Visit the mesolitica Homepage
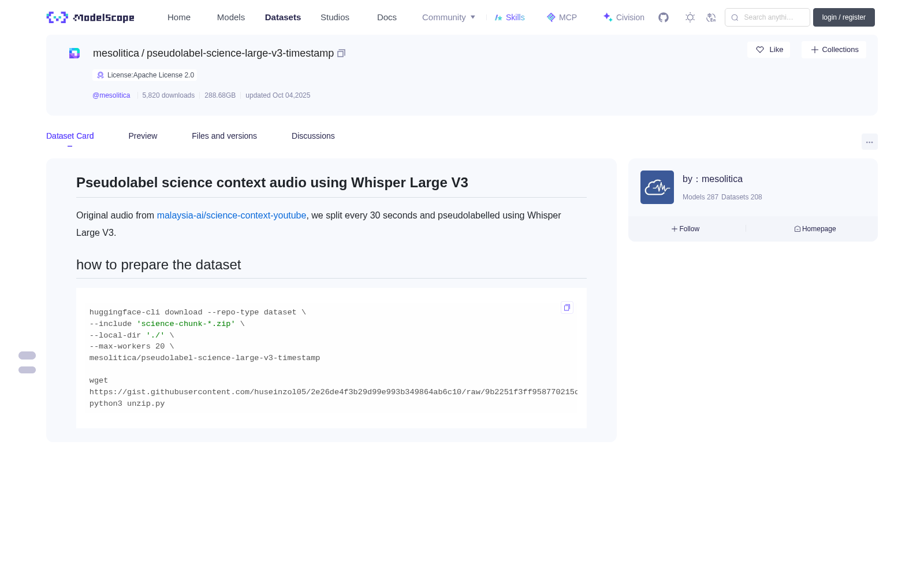Screen dimensions: 924x578 click(815, 229)
